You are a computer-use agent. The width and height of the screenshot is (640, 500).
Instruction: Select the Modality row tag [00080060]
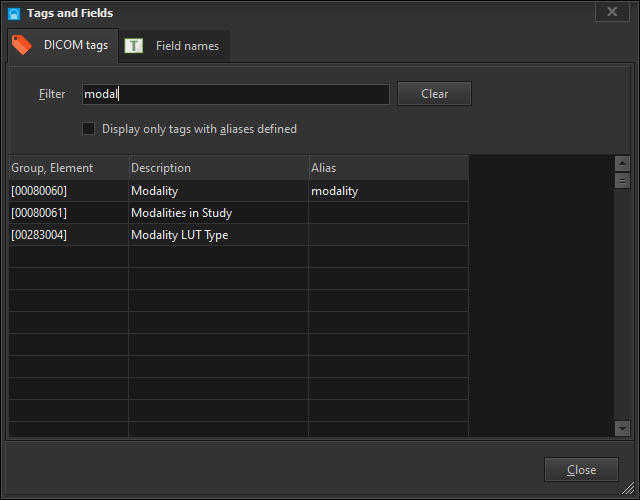pos(40,191)
